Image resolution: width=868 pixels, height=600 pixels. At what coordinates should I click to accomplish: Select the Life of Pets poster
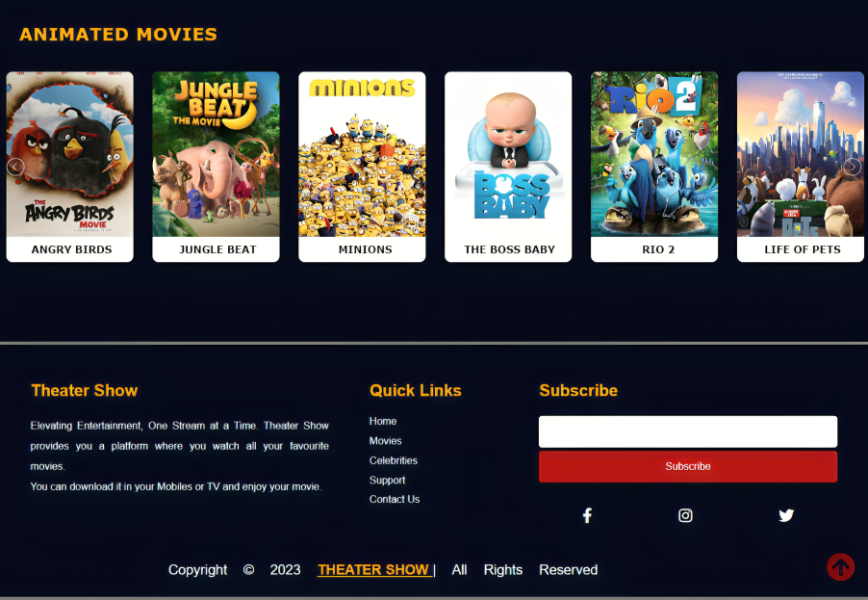[x=801, y=156]
